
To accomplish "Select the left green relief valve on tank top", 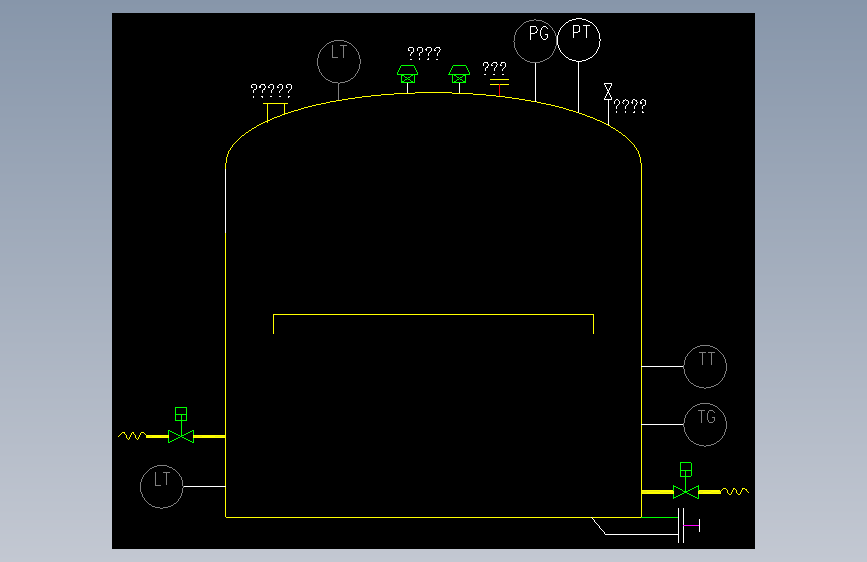I will (408, 74).
